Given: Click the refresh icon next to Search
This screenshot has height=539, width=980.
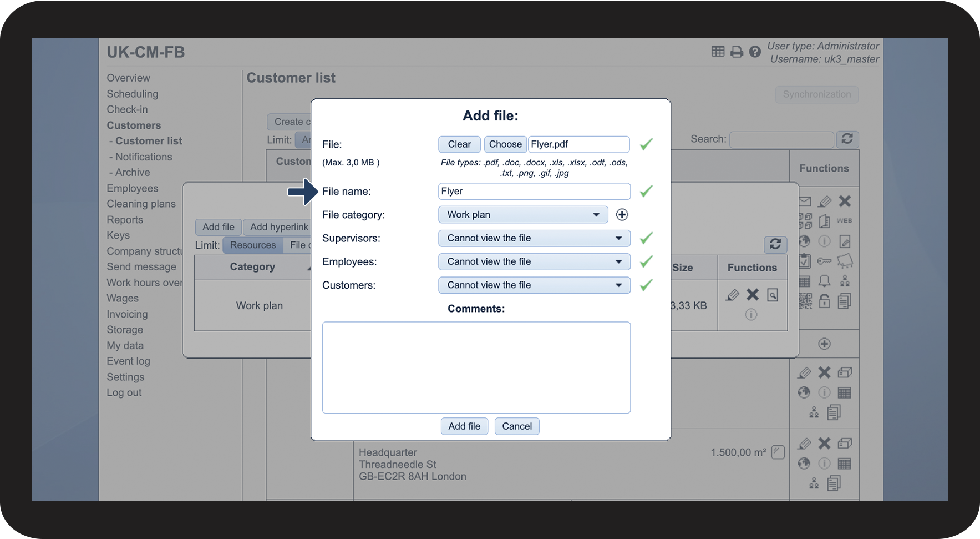Looking at the screenshot, I should click(x=847, y=139).
